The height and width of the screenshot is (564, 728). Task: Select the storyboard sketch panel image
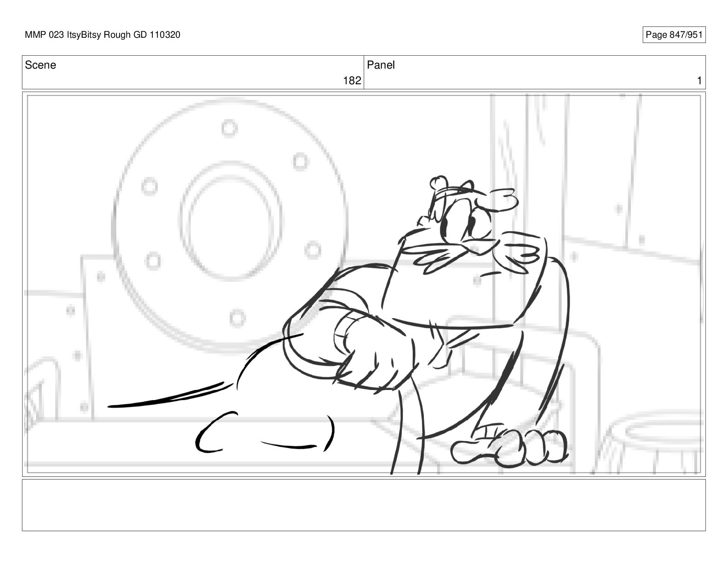pos(364,284)
